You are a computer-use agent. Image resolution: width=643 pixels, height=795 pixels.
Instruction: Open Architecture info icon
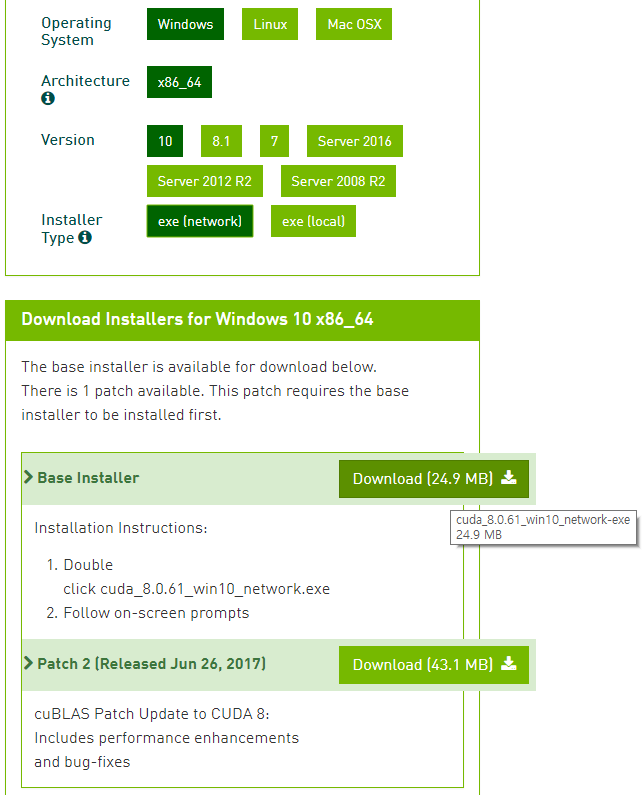pyautogui.click(x=48, y=98)
